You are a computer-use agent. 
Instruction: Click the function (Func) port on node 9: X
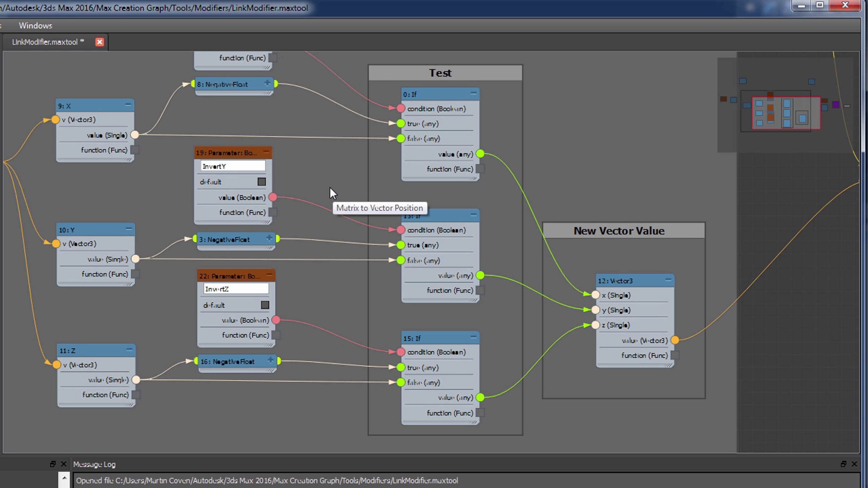(135, 150)
